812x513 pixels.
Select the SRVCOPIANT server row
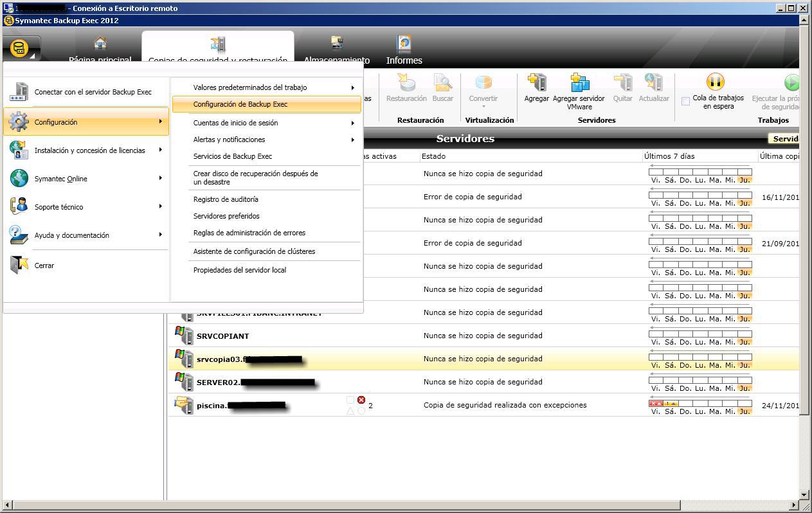[483, 336]
